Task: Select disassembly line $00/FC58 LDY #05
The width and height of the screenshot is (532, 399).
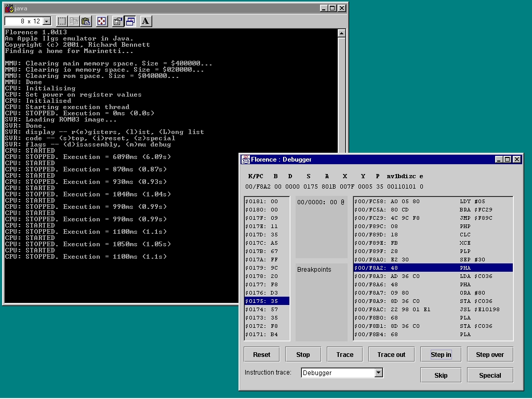Action: pos(433,201)
